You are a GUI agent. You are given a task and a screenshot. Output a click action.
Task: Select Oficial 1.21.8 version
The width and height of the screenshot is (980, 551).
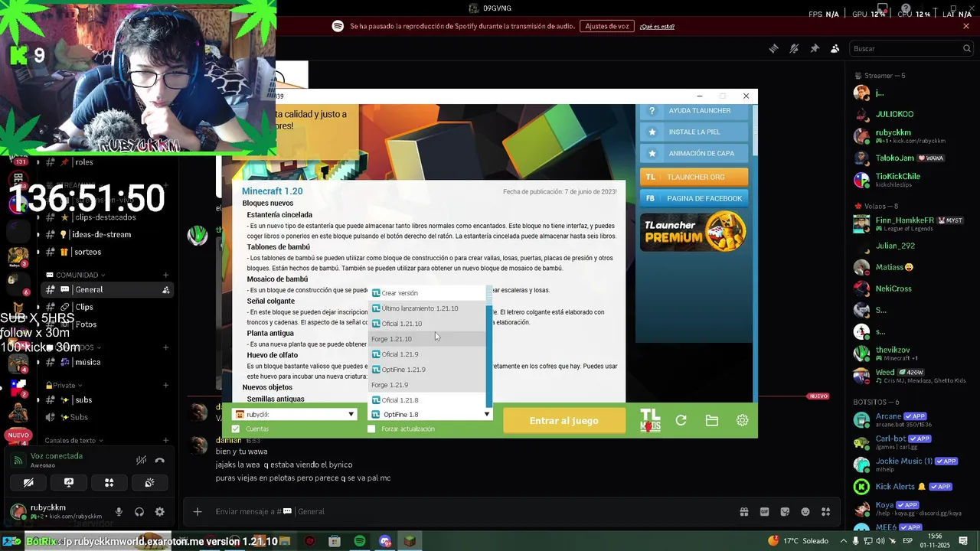pyautogui.click(x=427, y=400)
